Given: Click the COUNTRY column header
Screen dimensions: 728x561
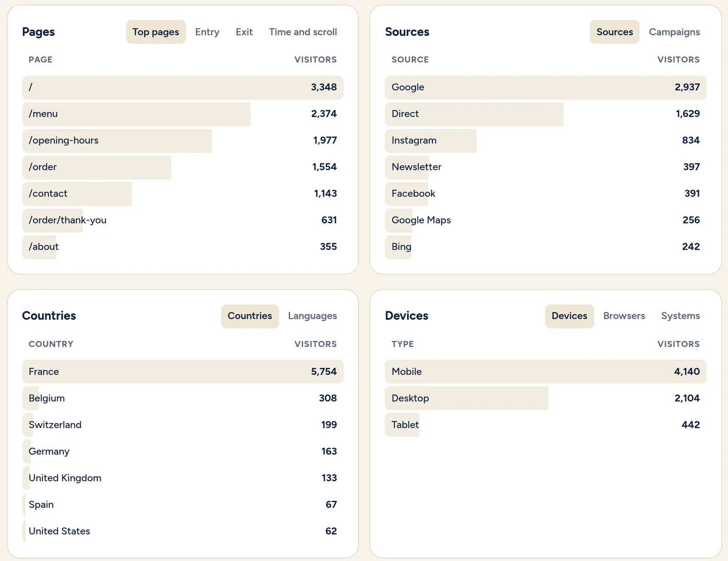Looking at the screenshot, I should coord(51,344).
